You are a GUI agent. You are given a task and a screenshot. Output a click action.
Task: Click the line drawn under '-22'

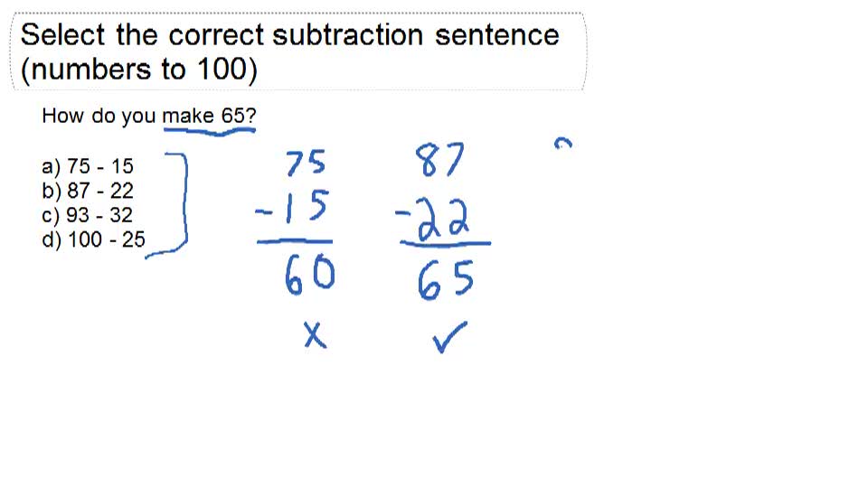pyautogui.click(x=445, y=243)
